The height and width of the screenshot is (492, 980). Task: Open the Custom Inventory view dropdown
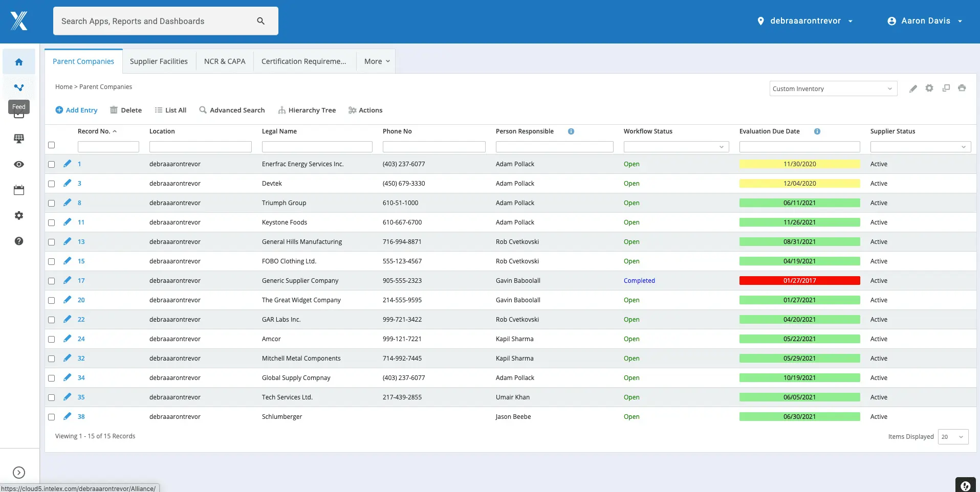(x=833, y=88)
